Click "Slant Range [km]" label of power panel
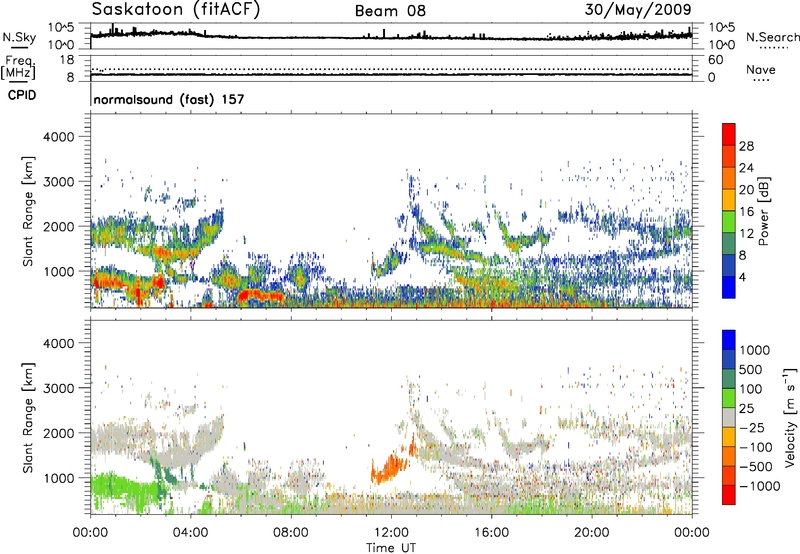This screenshot has width=800, height=554. point(28,211)
